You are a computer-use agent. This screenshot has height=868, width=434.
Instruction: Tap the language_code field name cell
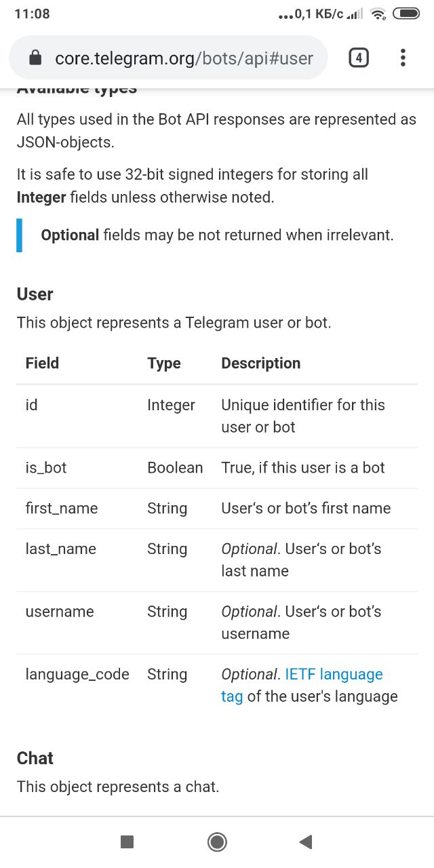[x=77, y=674]
